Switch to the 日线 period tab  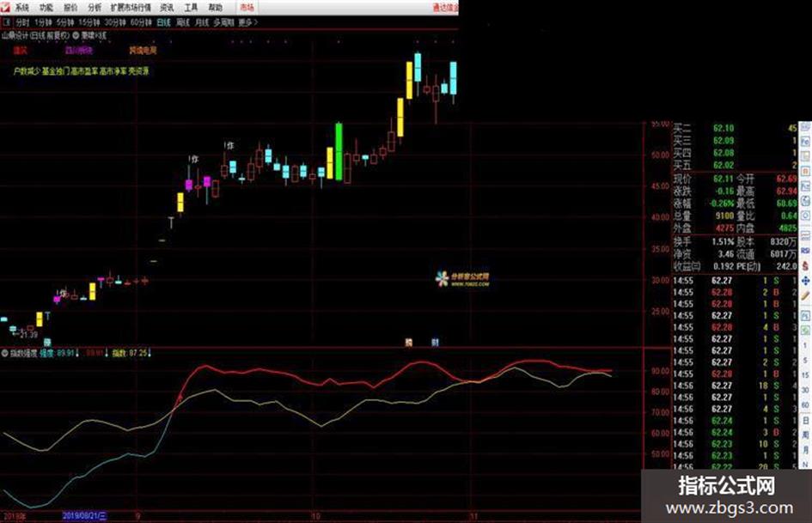point(163,22)
